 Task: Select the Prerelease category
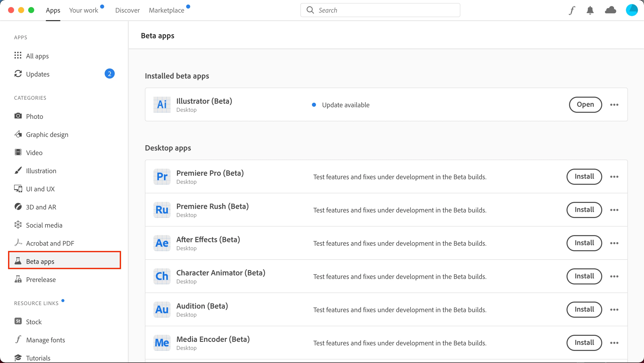[41, 280]
